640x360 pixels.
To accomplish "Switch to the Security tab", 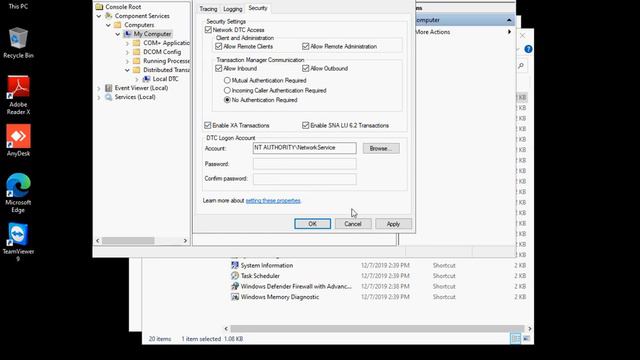I will click(258, 8).
